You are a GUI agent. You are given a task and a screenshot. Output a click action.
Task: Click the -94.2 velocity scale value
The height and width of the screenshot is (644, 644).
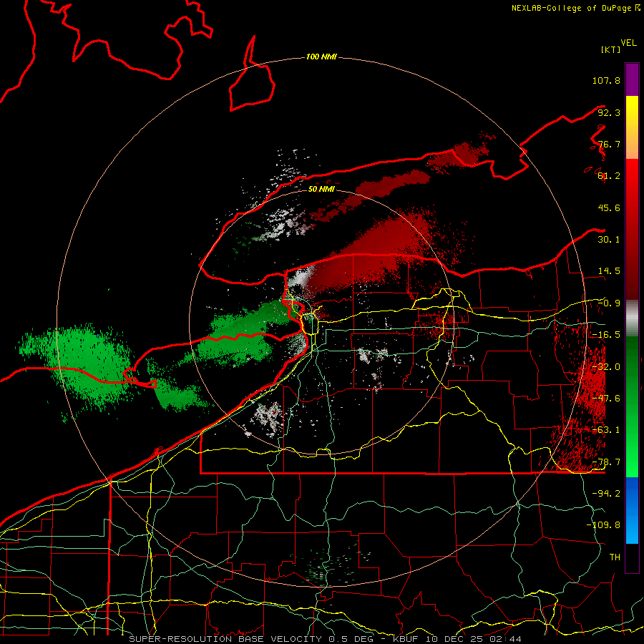606,494
